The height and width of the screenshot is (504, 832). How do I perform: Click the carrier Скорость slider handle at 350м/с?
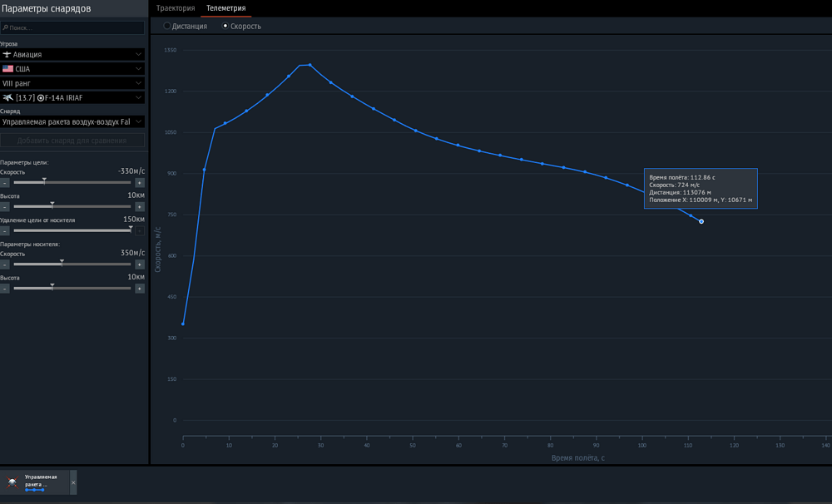click(62, 263)
